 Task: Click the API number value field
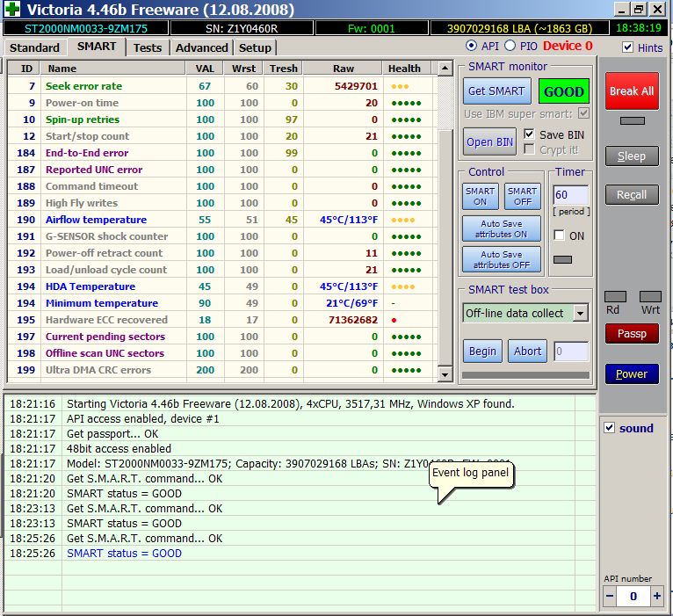(633, 596)
